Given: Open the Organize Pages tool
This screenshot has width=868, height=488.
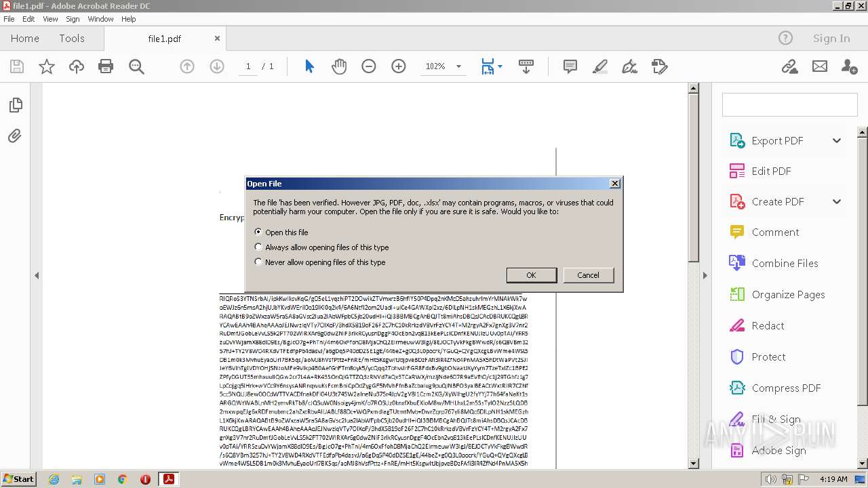Looking at the screenshot, I should coord(788,295).
